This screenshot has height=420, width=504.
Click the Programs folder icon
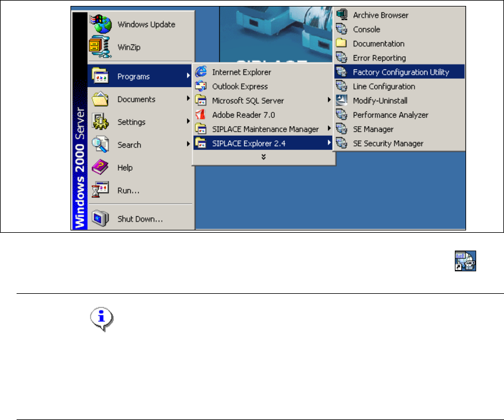click(x=100, y=76)
